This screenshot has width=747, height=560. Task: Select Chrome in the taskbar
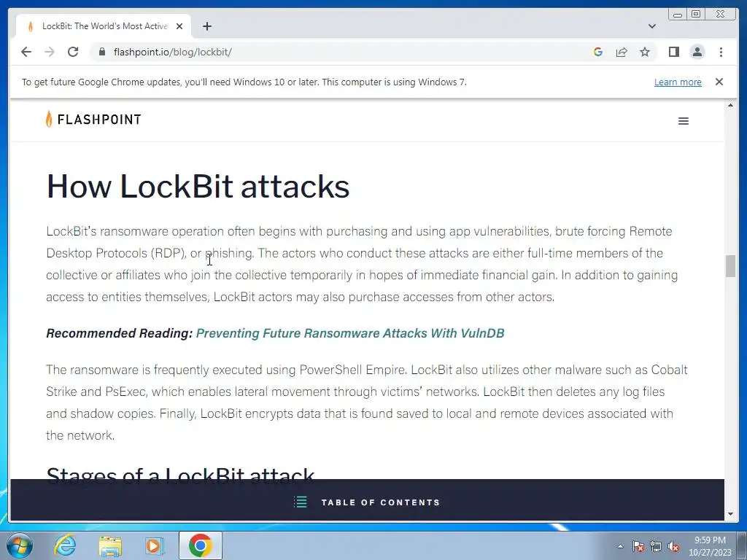coord(200,545)
